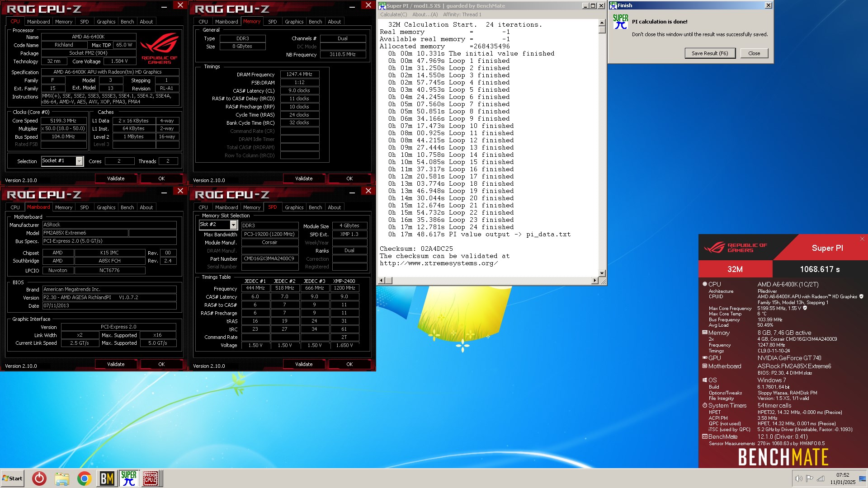
Task: Click the 1068.617 s result in BenchMate
Action: (x=820, y=269)
